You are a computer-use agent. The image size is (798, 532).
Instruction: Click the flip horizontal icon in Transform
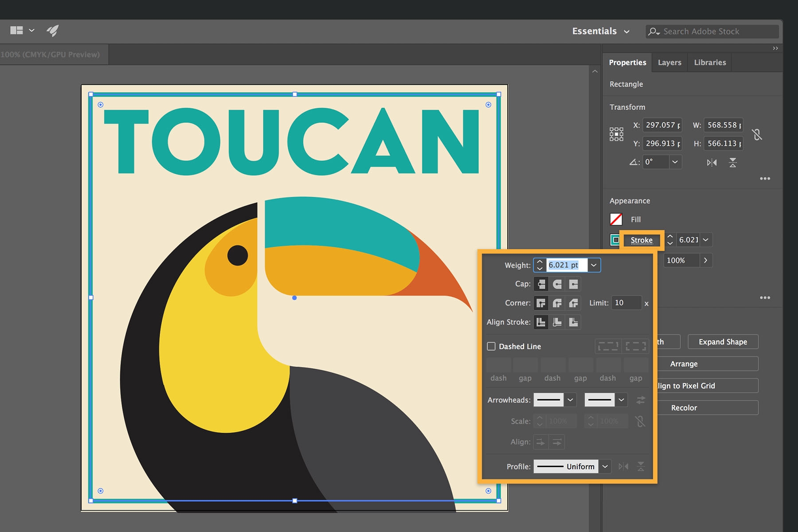click(712, 163)
